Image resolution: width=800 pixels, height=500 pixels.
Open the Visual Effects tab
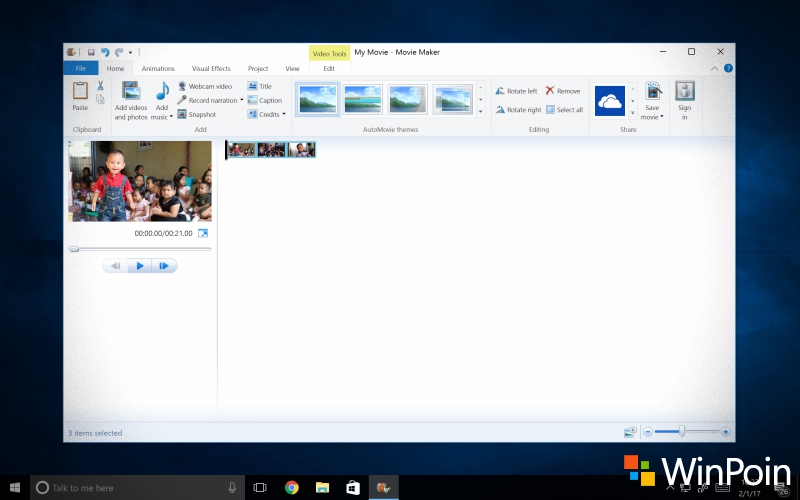tap(211, 68)
